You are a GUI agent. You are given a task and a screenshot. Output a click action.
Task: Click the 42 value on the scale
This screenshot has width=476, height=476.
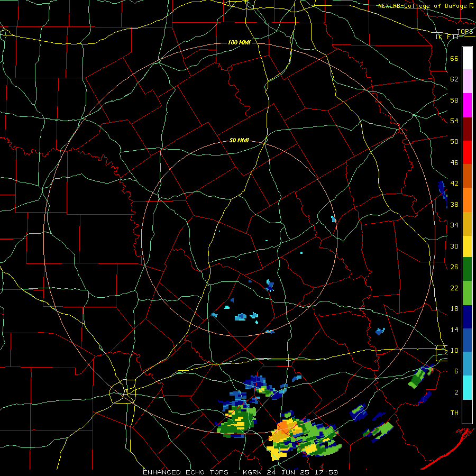[x=454, y=184]
